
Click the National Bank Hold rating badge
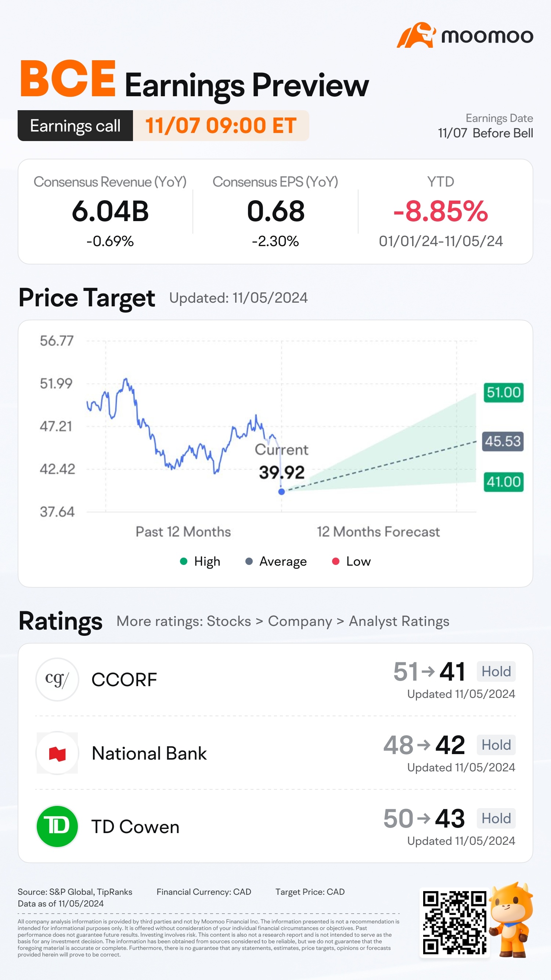(496, 745)
